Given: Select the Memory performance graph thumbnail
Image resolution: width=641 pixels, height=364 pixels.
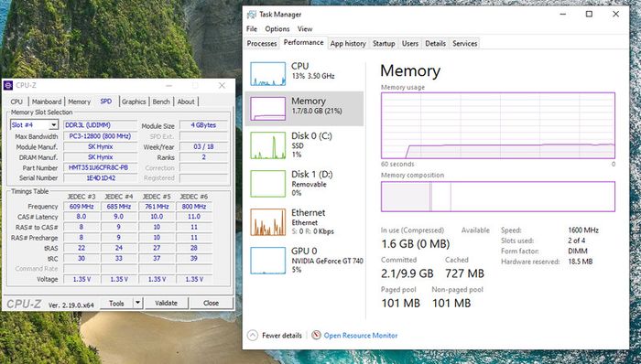Looking at the screenshot, I should 267,109.
